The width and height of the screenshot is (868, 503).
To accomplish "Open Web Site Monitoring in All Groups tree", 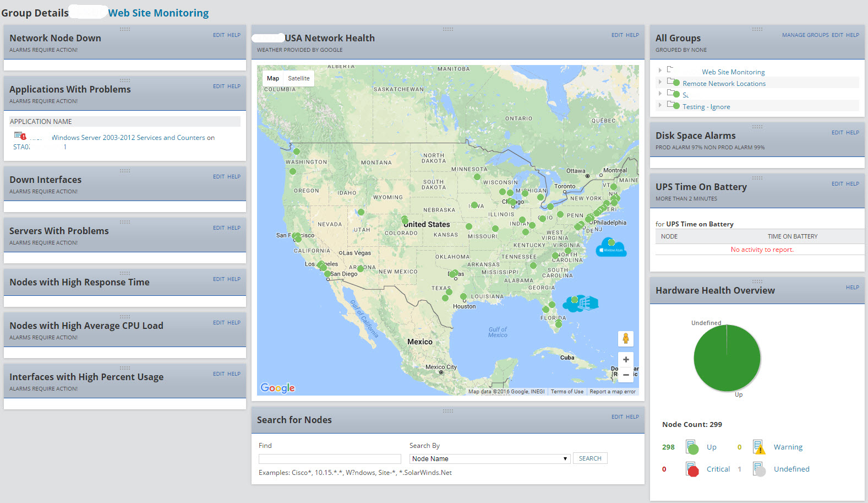I will coord(733,72).
